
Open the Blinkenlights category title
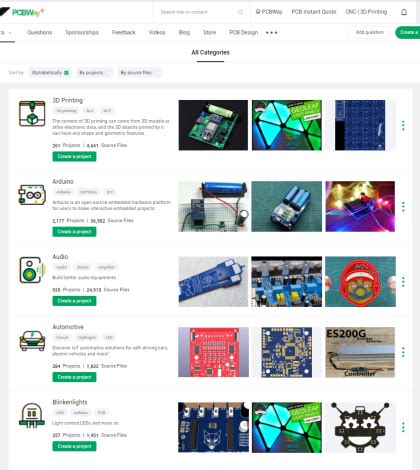coord(70,402)
